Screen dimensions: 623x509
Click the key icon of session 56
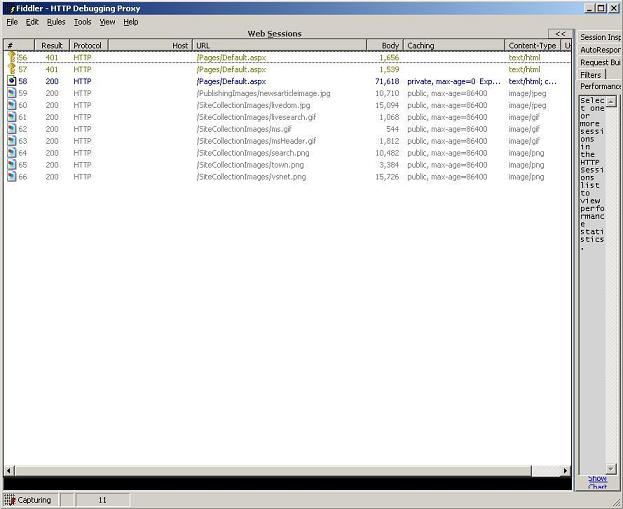[12, 57]
